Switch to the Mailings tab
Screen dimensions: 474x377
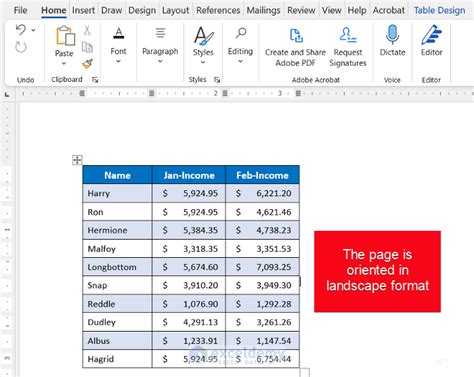pos(263,10)
